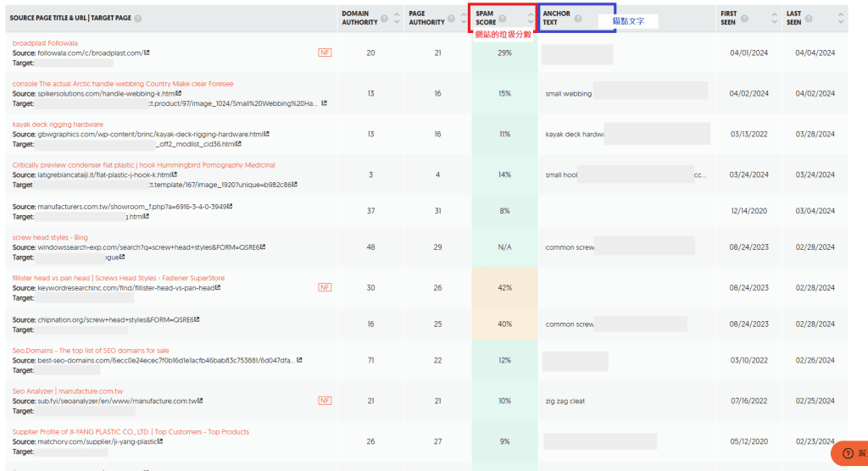Open 'Critically preview condenser flat plastic' link
Image resolution: width=868 pixels, height=471 pixels.
143,165
